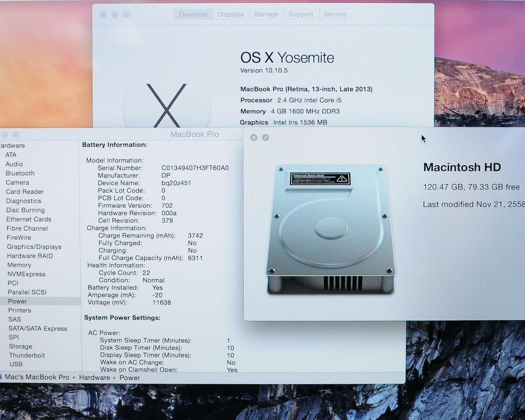Screen dimensions: 525x420
Task: Select Diagnostics in the sidebar
Action: pos(24,201)
